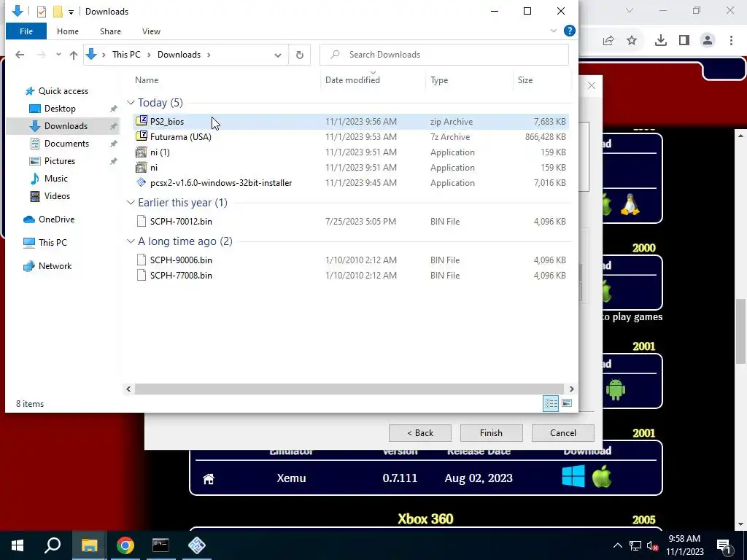Click the horizontal scrollbar in file list
Image resolution: width=747 pixels, height=560 pixels.
[x=349, y=389]
